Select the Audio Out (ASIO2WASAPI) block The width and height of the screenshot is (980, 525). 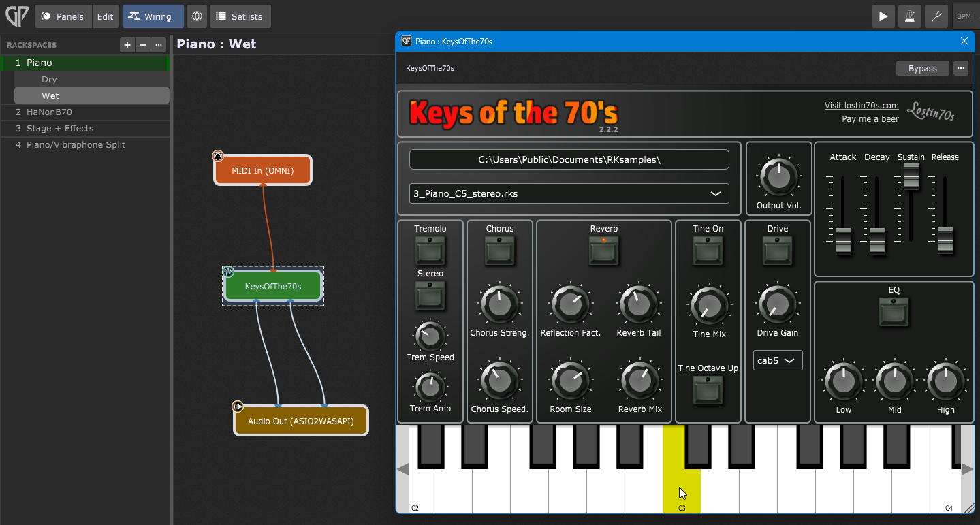[301, 421]
